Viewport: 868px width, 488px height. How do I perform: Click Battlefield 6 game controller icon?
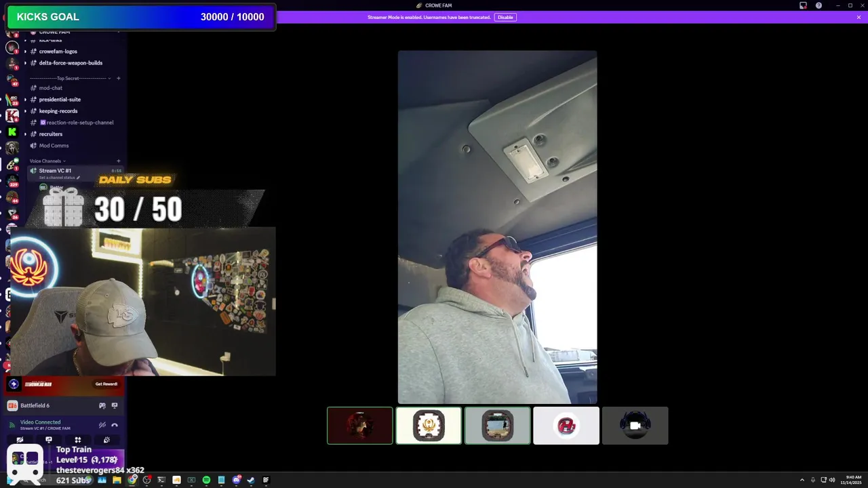coord(102,405)
